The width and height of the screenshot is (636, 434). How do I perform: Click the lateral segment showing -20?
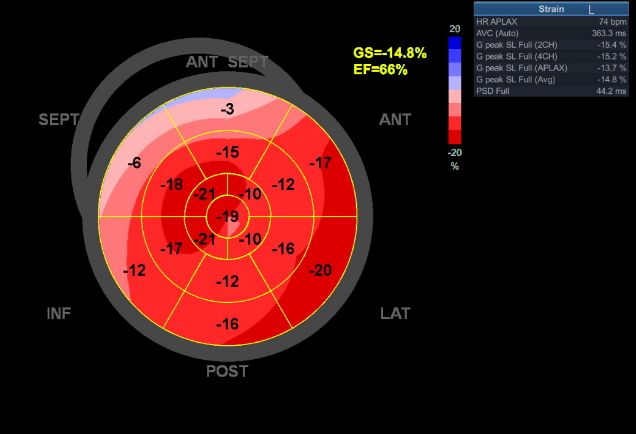320,270
